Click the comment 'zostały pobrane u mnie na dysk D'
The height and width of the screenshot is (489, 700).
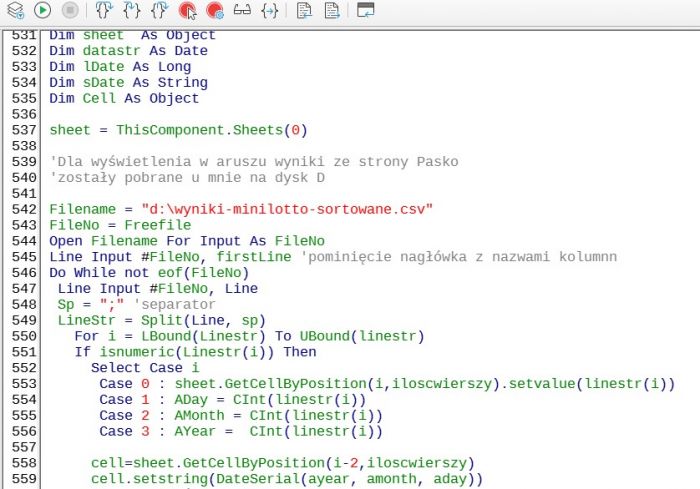point(187,178)
